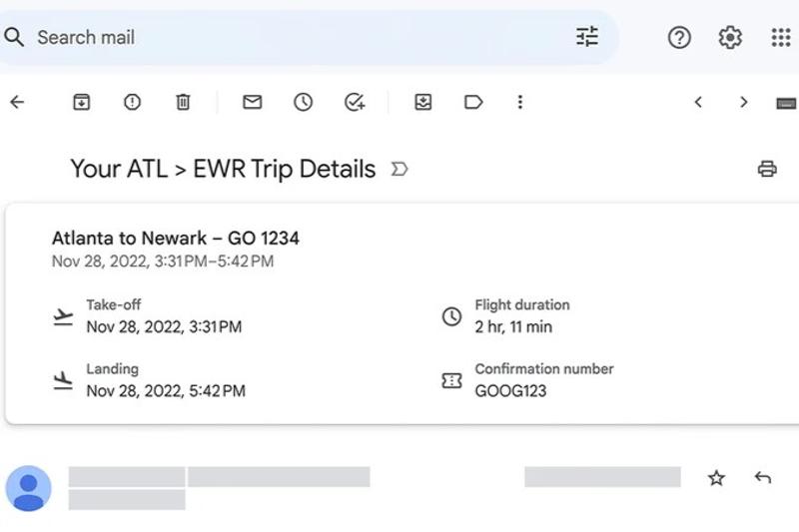This screenshot has width=799, height=532.
Task: Open Gmail settings gear
Action: click(x=730, y=37)
